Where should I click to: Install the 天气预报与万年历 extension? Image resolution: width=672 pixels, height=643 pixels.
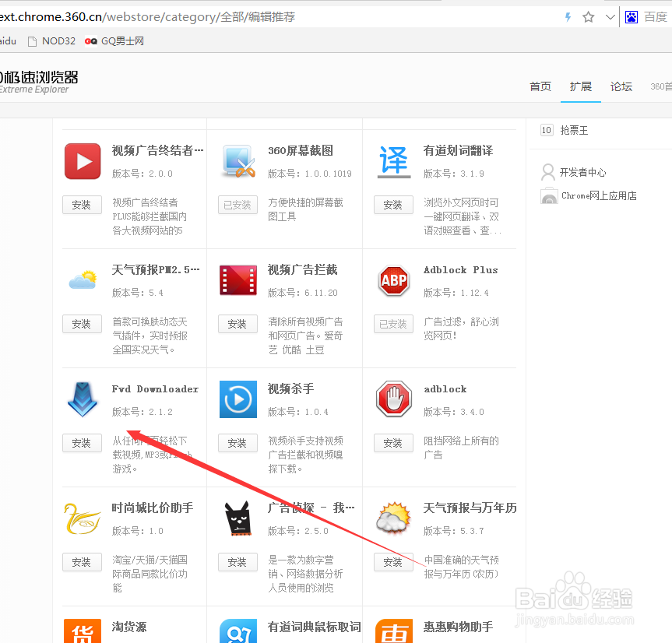point(393,562)
